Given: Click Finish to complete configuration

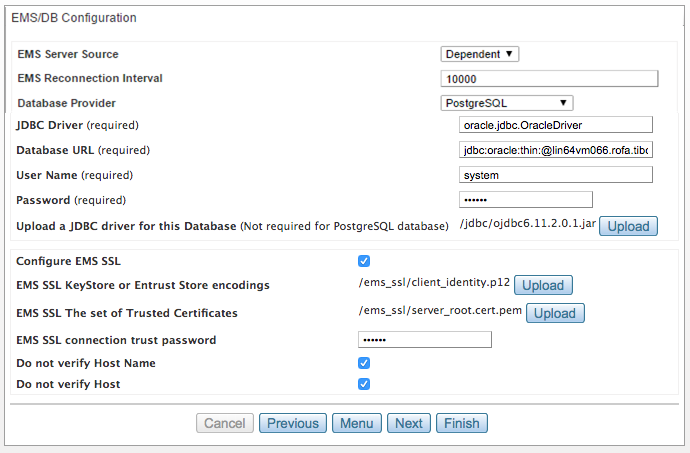Looking at the screenshot, I should point(462,423).
